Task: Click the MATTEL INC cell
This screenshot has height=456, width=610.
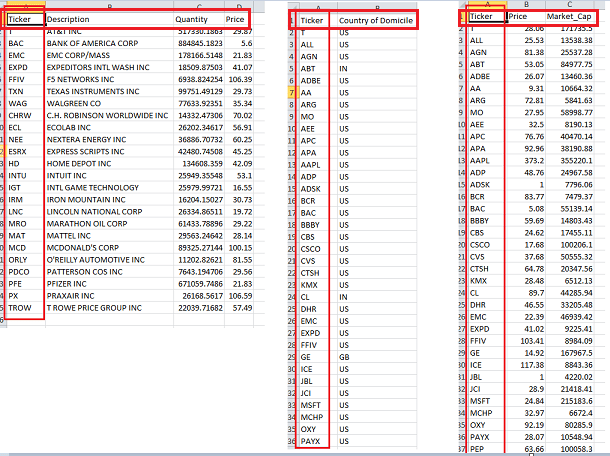Action: (109, 236)
